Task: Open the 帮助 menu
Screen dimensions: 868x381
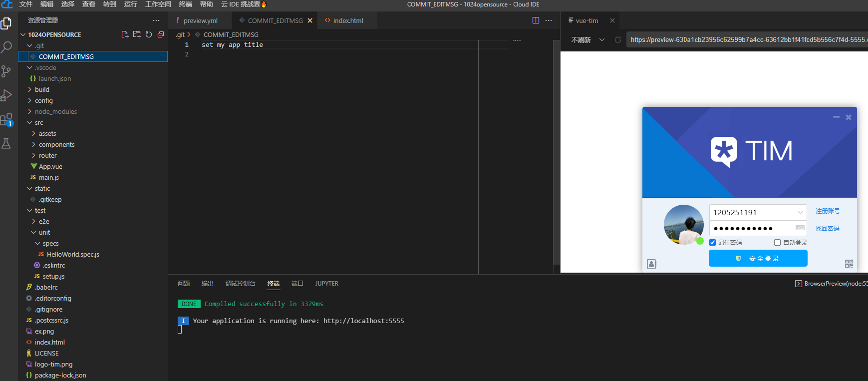Action: pos(206,4)
